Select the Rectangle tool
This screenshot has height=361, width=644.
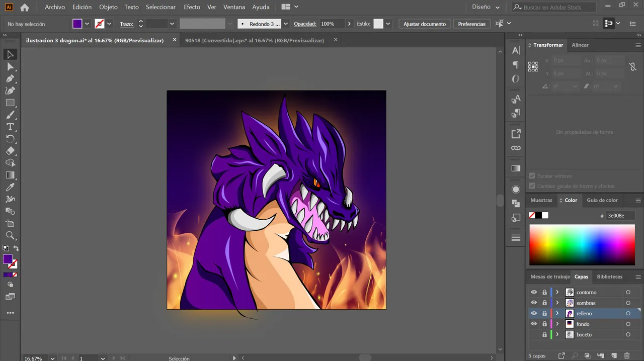[10, 103]
